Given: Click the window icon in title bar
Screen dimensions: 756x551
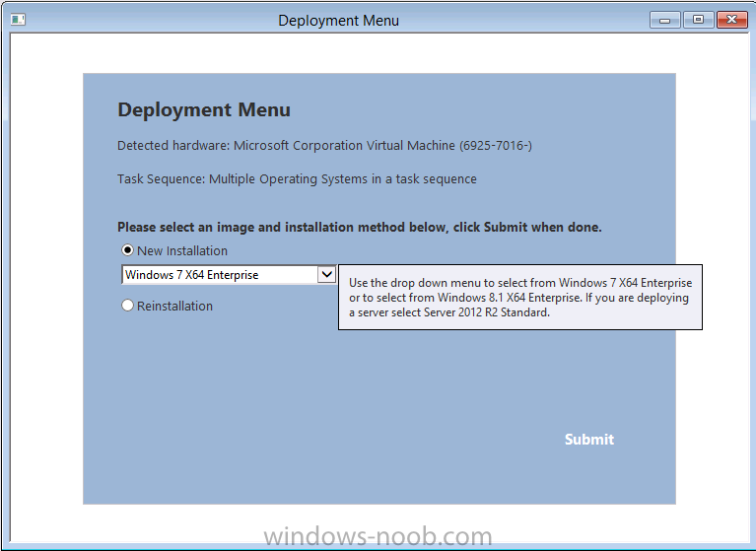Looking at the screenshot, I should pyautogui.click(x=18, y=20).
